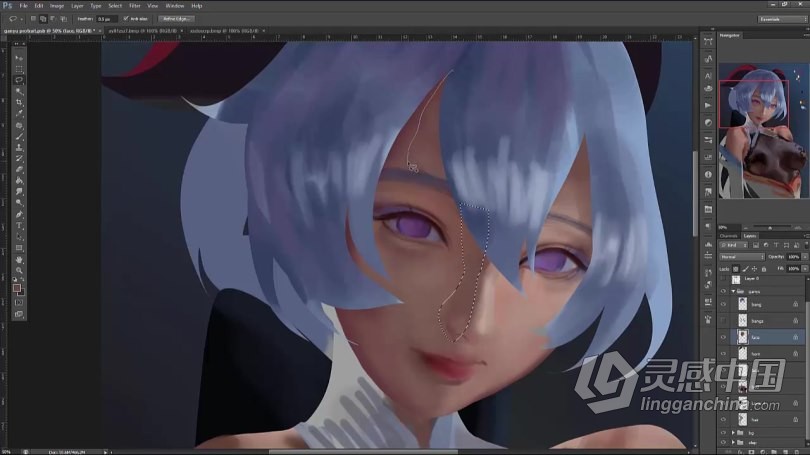
Task: Select the Quick Selection tool
Action: pyautogui.click(x=19, y=91)
